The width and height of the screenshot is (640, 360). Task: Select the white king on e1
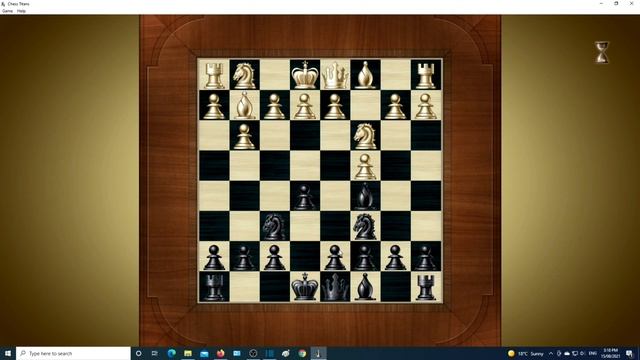click(x=304, y=75)
